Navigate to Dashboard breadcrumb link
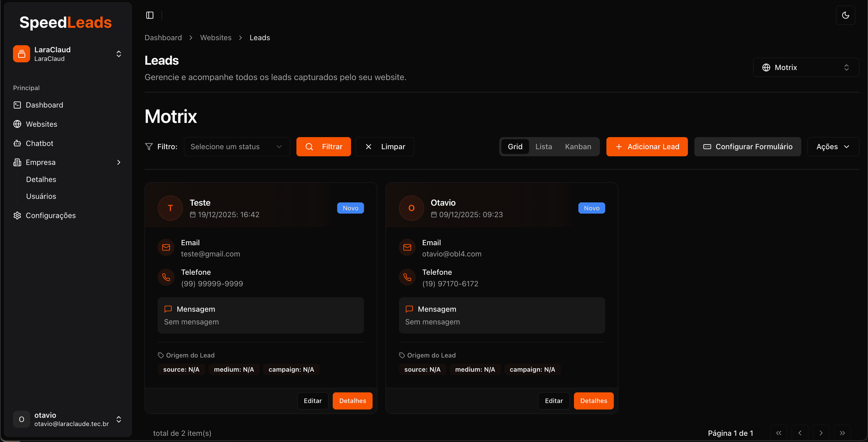The height and width of the screenshot is (442, 868). (x=163, y=38)
